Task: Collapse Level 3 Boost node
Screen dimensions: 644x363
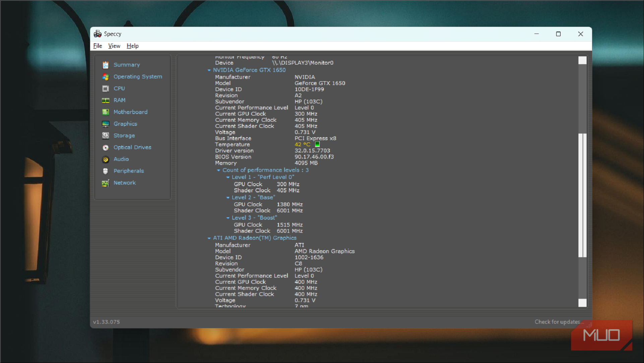Action: click(228, 218)
